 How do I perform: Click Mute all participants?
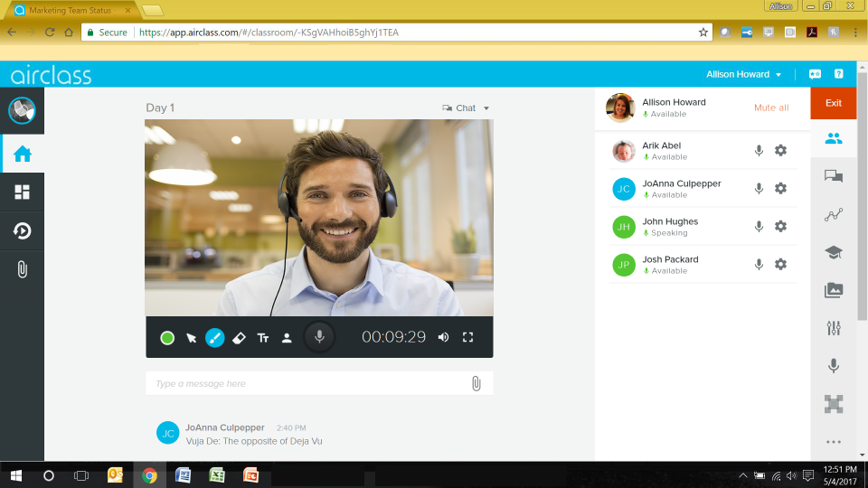(x=770, y=108)
